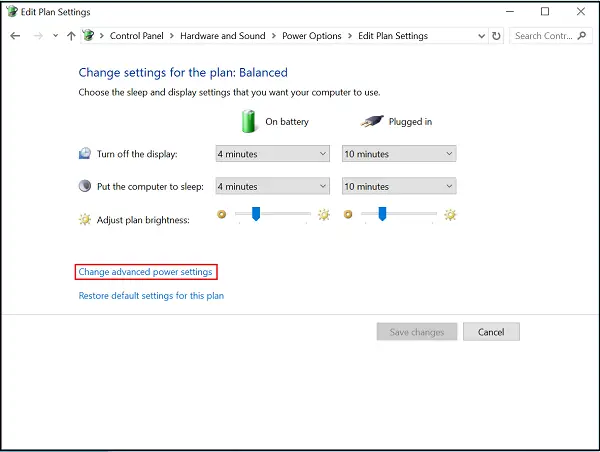The image size is (600, 452).
Task: Open address bar history dropdown arrow
Action: click(x=479, y=36)
